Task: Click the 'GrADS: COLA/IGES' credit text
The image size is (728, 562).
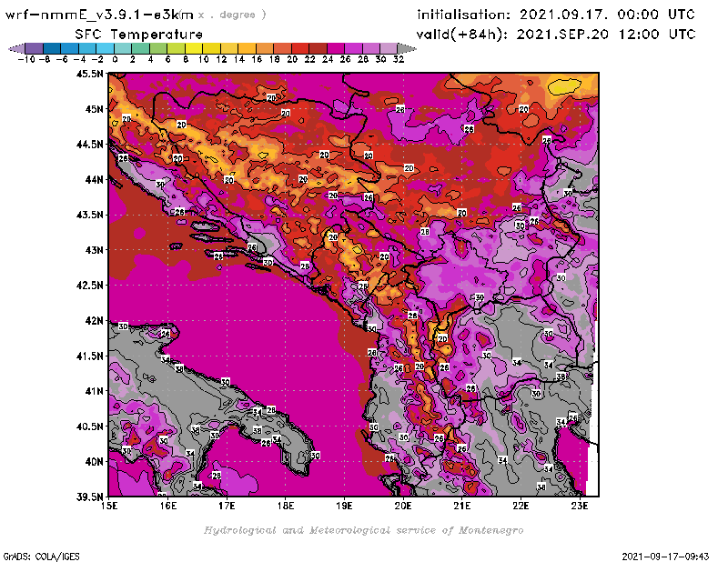Action: [x=41, y=557]
